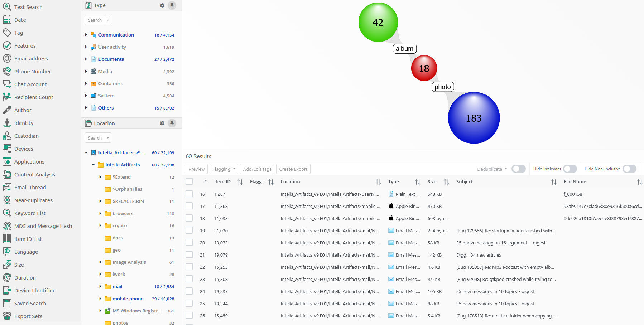Click the Type panel Search field
Viewport: 644px width, 325px height.
[x=95, y=20]
